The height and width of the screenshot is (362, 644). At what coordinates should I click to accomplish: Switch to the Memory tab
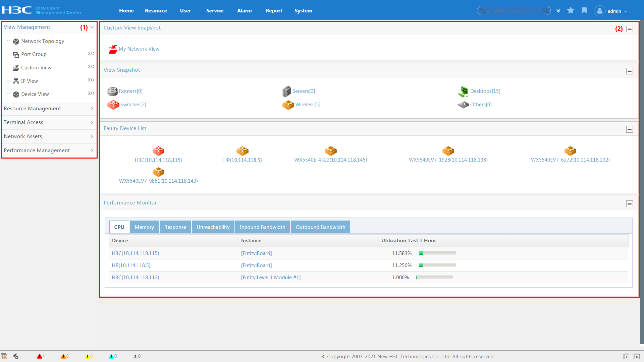pyautogui.click(x=144, y=227)
